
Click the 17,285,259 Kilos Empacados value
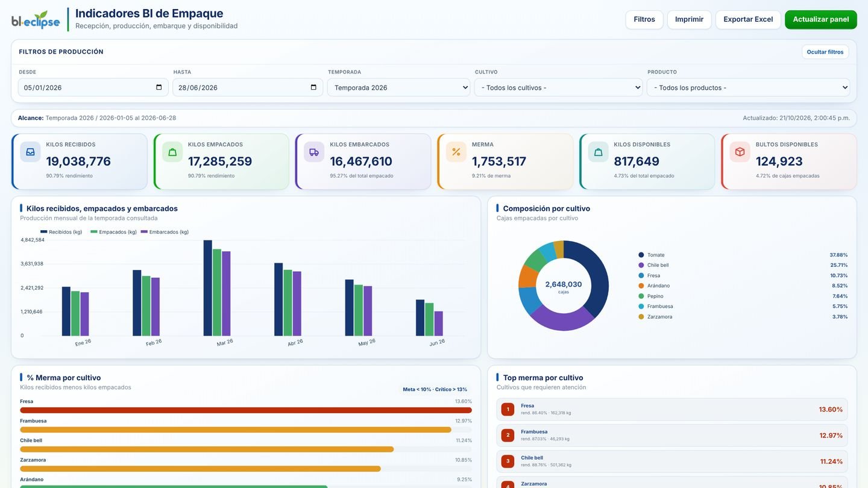[220, 161]
